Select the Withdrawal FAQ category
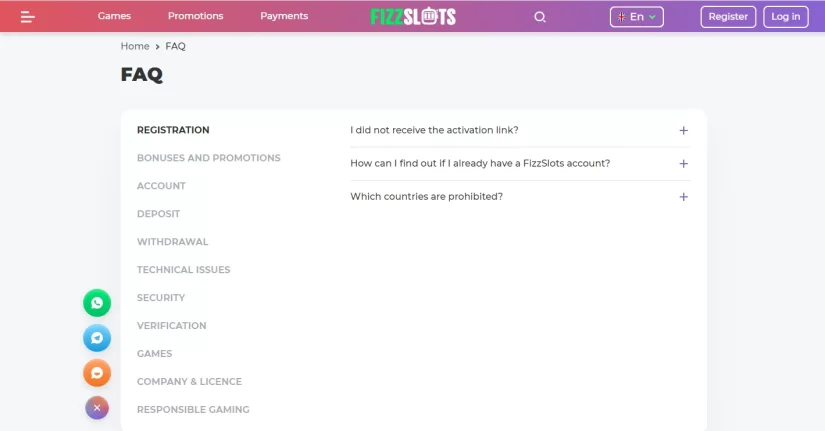 [x=173, y=242]
